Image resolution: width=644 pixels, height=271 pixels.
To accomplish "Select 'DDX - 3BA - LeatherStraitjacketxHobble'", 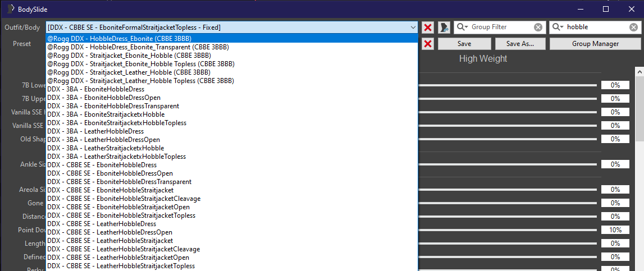I will [232, 148].
